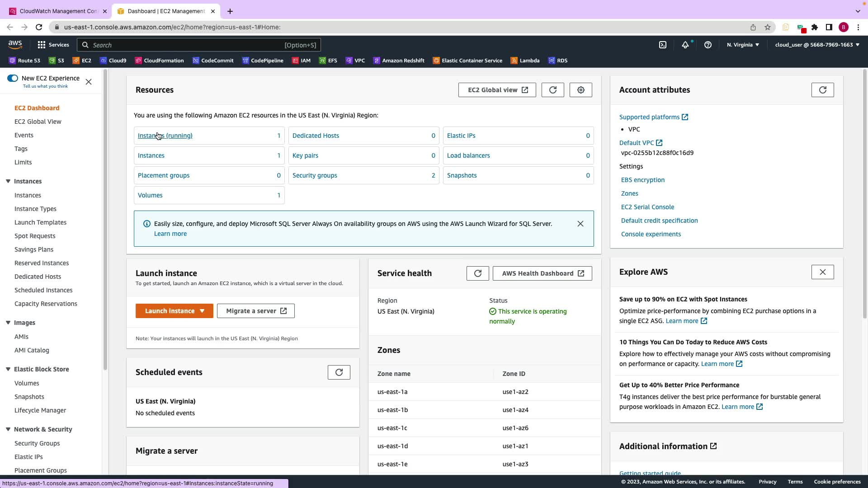
Task: Open the CloudShell terminal icon
Action: click(663, 45)
